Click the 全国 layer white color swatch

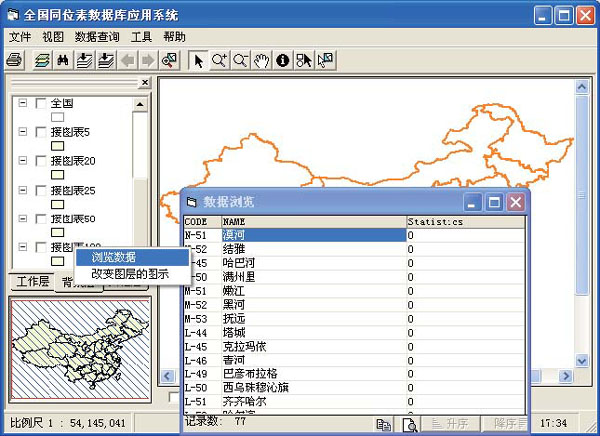point(58,117)
